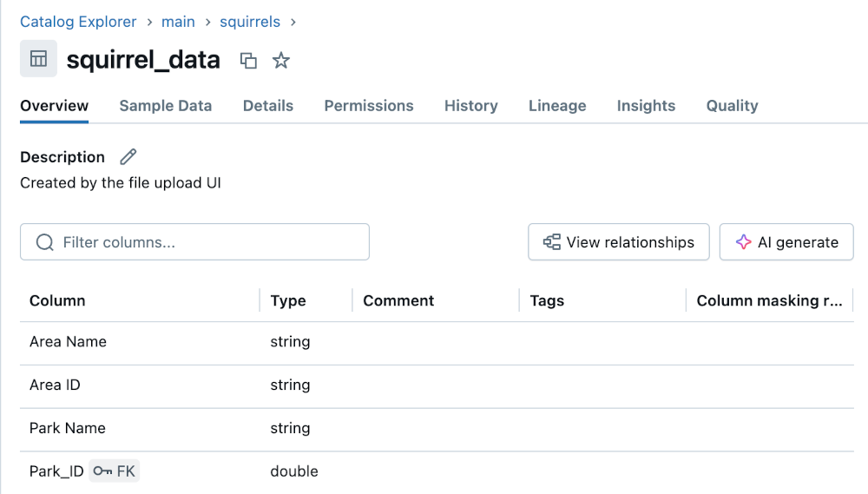Open the Permissions tab
Image resolution: width=868 pixels, height=494 pixels.
(368, 106)
